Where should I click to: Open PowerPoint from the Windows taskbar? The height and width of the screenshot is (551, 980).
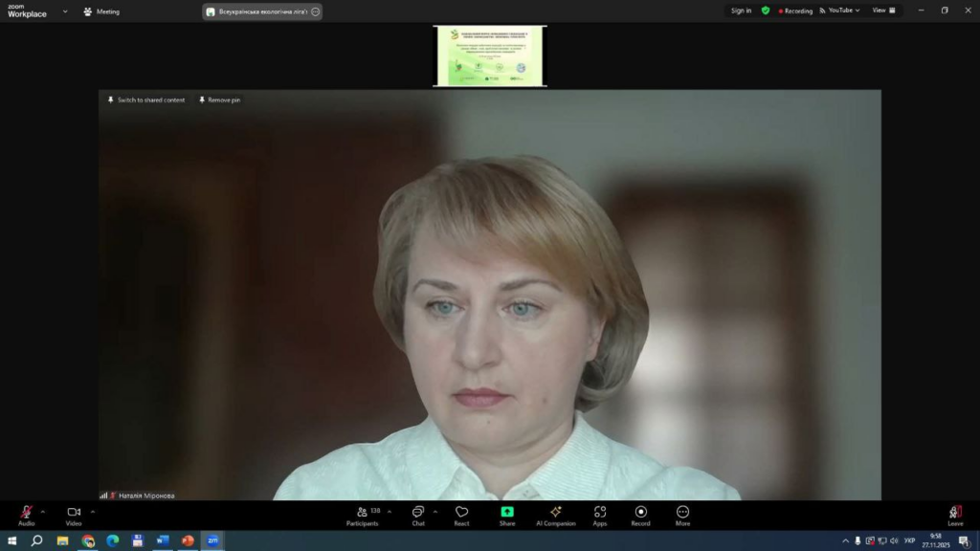188,541
